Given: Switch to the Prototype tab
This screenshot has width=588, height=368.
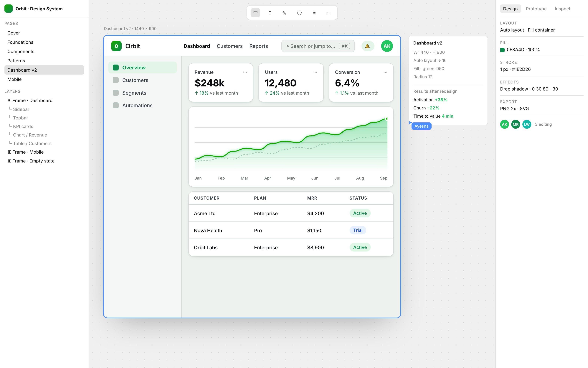Looking at the screenshot, I should pos(536,9).
